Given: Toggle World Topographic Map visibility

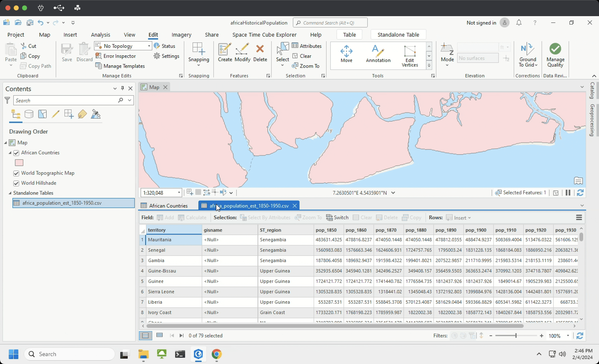Looking at the screenshot, I should point(16,173).
